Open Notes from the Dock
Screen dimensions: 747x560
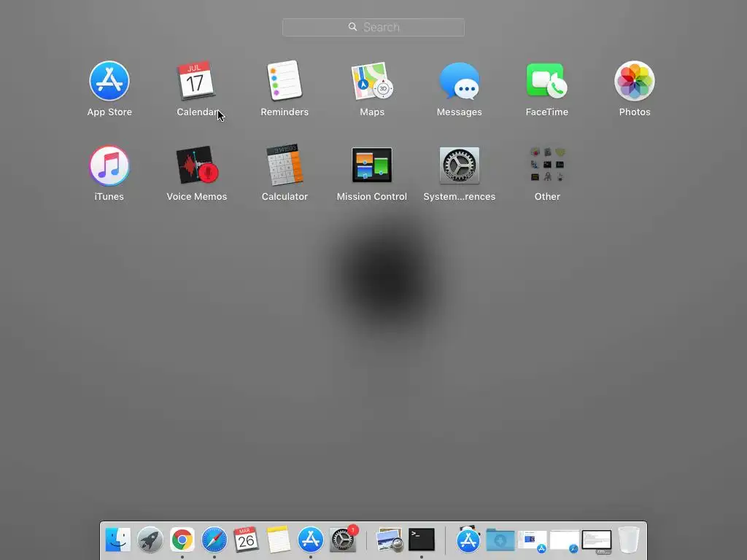[x=278, y=540]
